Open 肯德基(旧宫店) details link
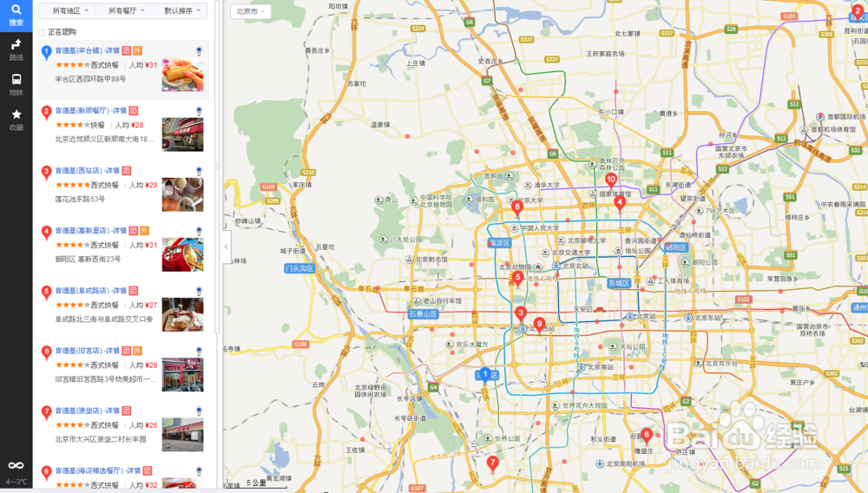 pyautogui.click(x=88, y=351)
